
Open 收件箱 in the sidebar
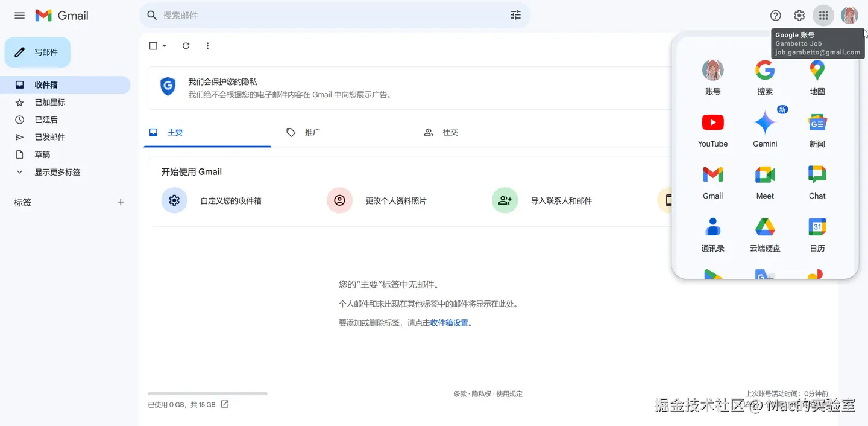point(65,85)
